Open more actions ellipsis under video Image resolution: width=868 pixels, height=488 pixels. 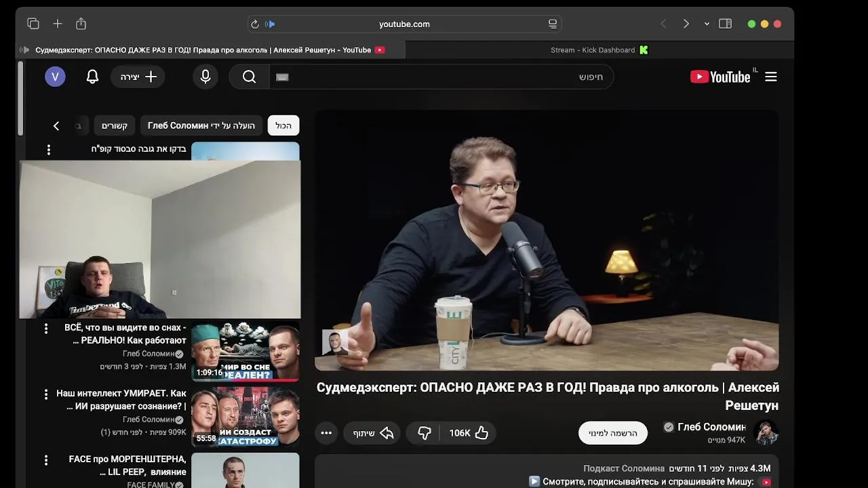pyautogui.click(x=326, y=433)
